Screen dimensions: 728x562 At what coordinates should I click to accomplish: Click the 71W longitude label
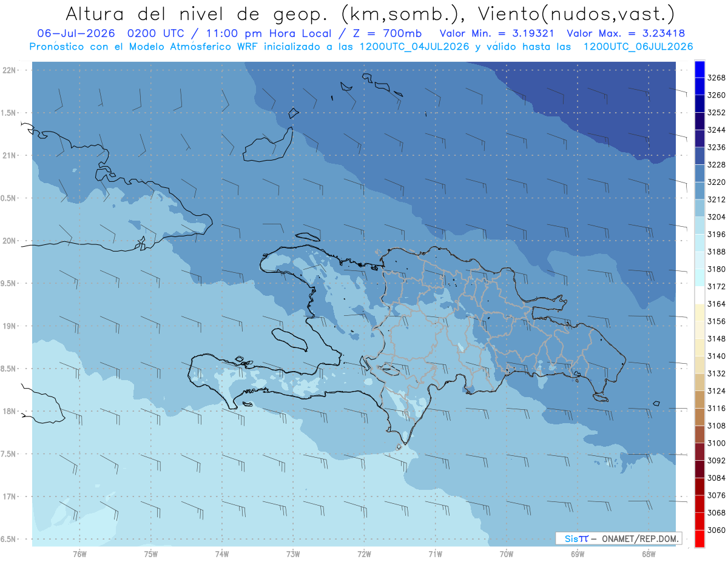coord(435,554)
